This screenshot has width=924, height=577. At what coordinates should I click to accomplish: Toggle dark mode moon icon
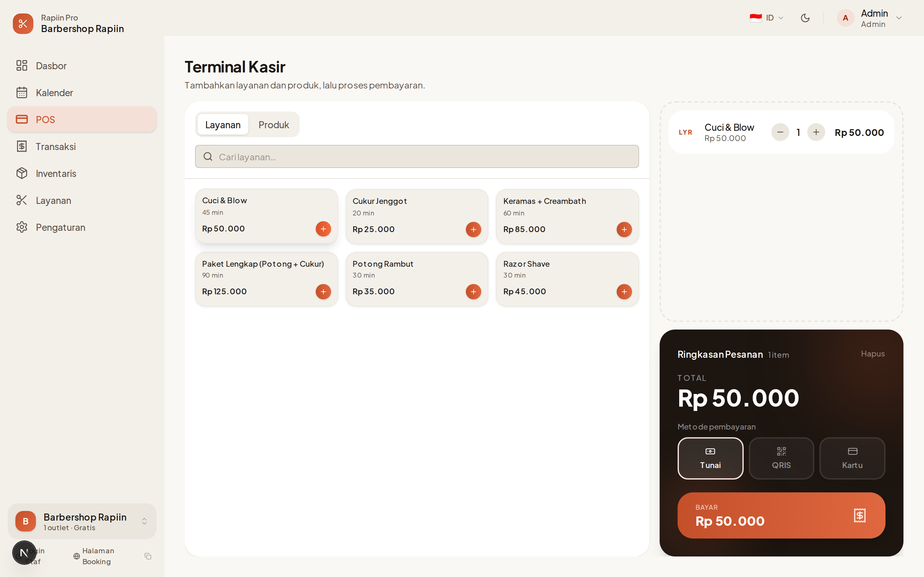point(805,18)
